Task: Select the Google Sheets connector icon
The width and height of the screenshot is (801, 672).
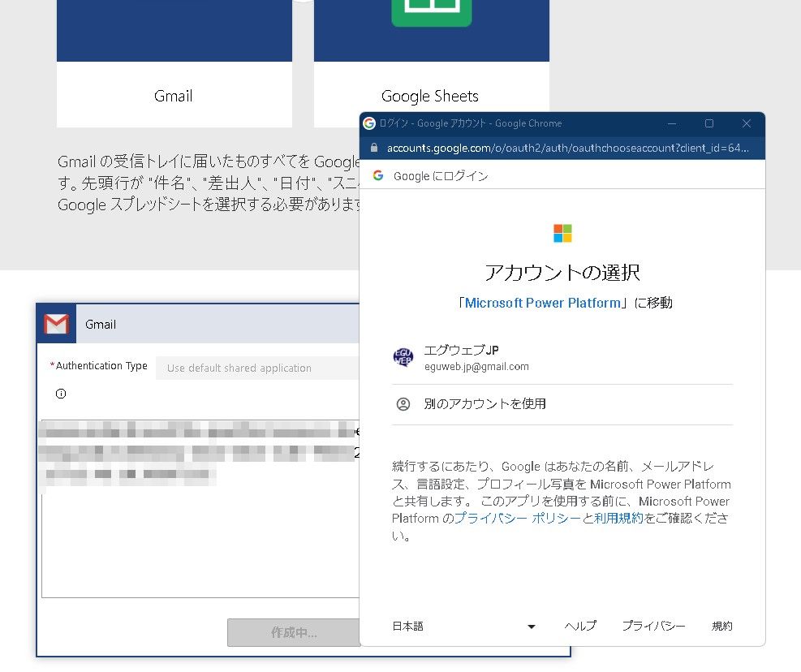Action: tap(431, 14)
